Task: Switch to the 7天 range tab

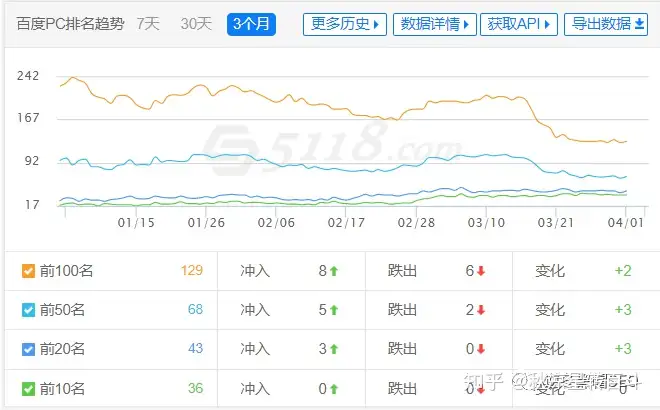Action: [x=148, y=24]
